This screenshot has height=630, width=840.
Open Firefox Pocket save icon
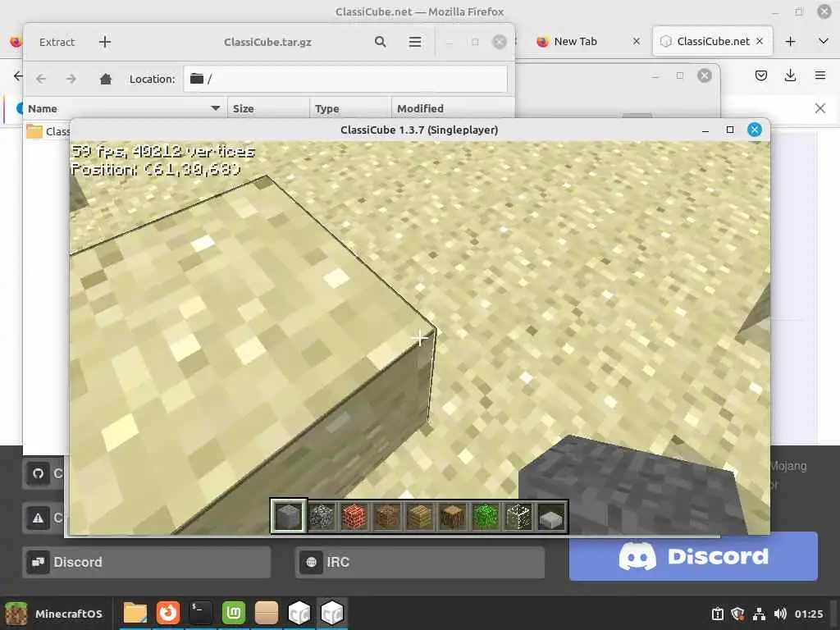pyautogui.click(x=760, y=75)
